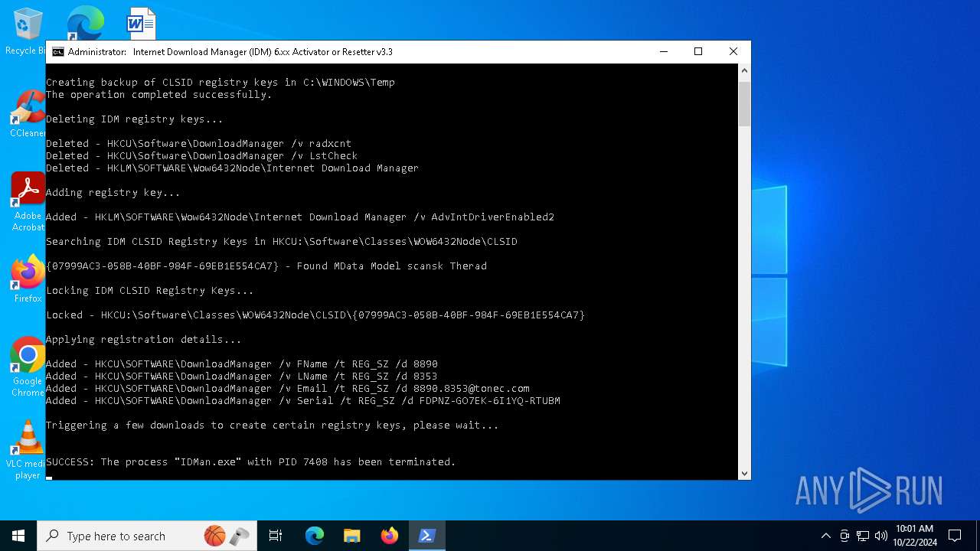Open Microsoft Edge from the taskbar
Viewport: 980px width, 551px height.
tap(315, 536)
